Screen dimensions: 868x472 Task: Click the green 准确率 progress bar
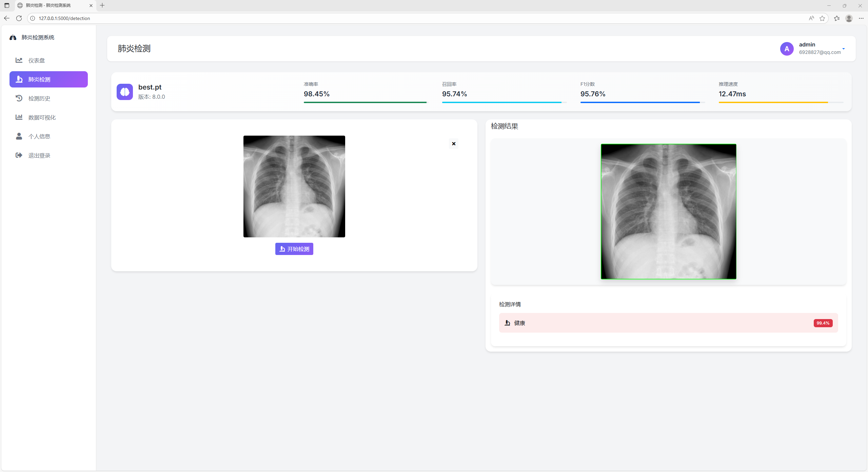(x=365, y=102)
